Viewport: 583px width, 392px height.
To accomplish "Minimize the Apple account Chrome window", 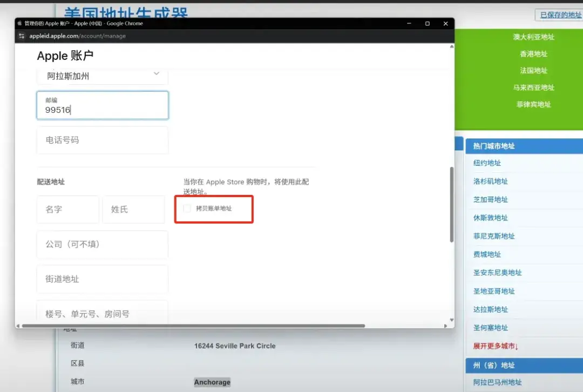I will (409, 23).
